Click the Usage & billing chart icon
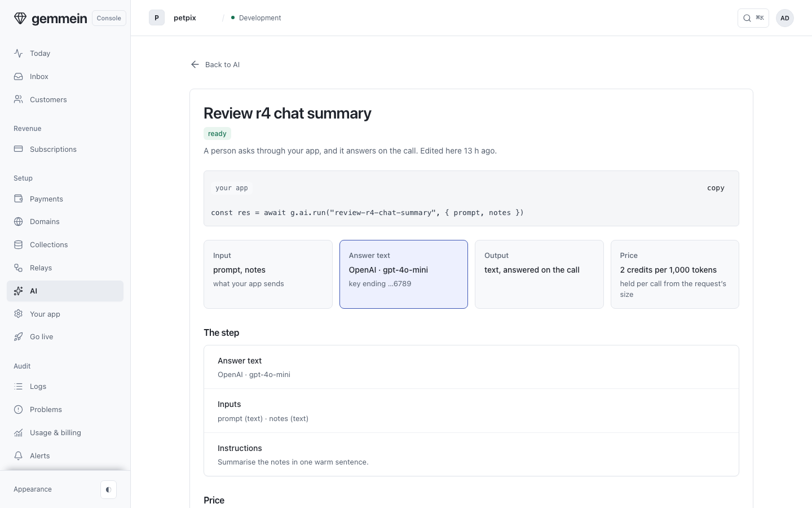The width and height of the screenshot is (812, 508). coord(19,432)
